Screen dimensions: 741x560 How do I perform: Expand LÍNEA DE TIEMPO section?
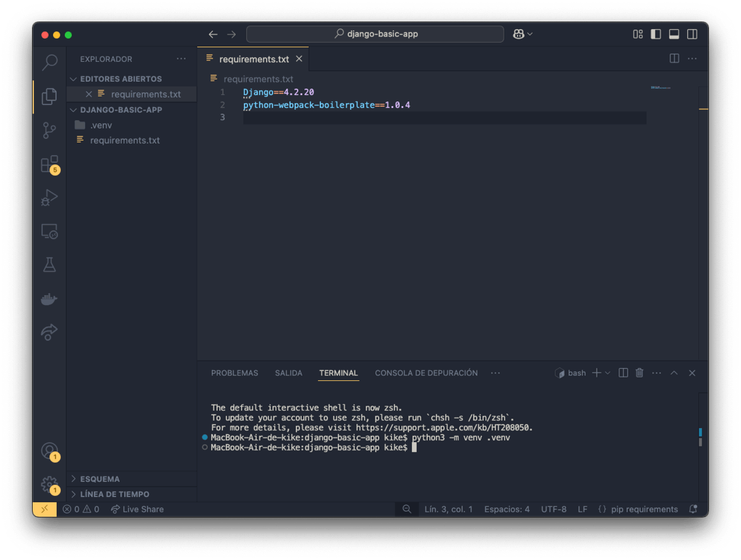132,494
